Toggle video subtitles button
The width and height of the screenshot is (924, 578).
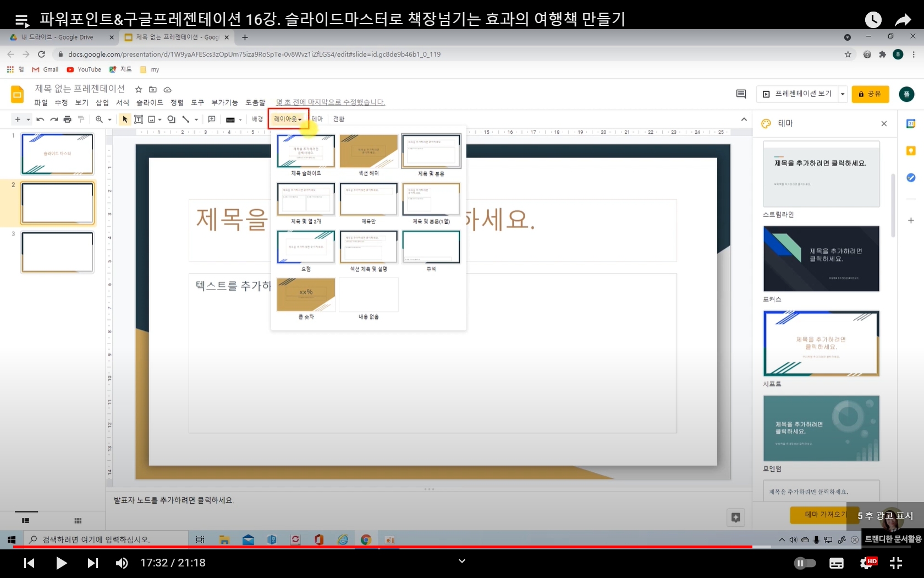837,563
